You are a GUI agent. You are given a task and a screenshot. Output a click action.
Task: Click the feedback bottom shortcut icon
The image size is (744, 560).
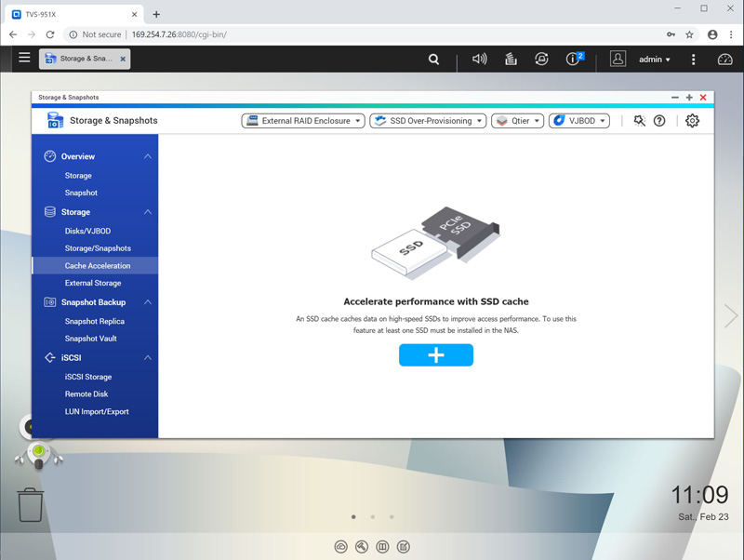404,547
